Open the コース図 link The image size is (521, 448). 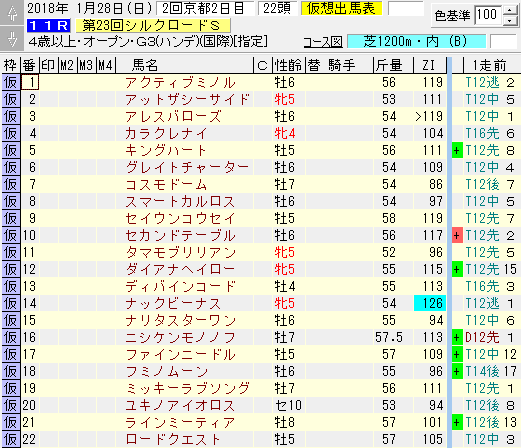323,42
